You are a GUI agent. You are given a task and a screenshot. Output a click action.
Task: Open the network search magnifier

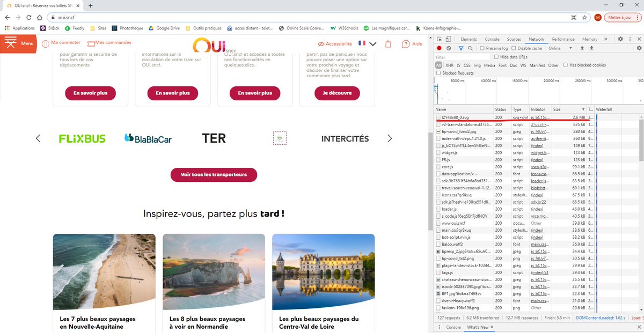pyautogui.click(x=470, y=48)
